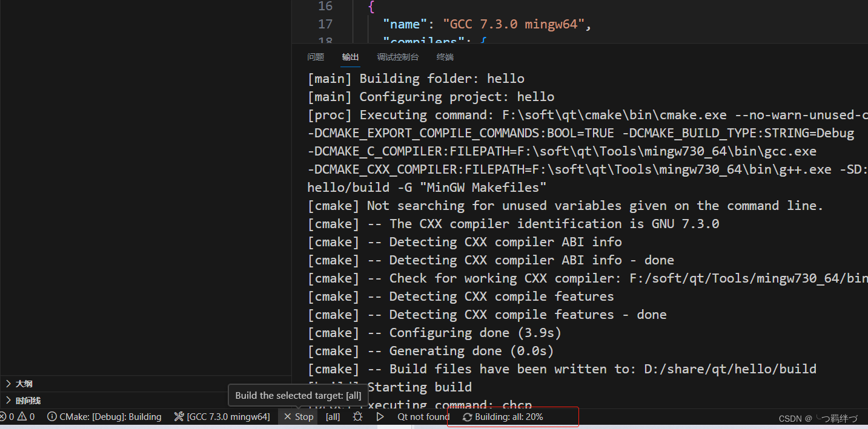Expand the 大纲 section

24,384
